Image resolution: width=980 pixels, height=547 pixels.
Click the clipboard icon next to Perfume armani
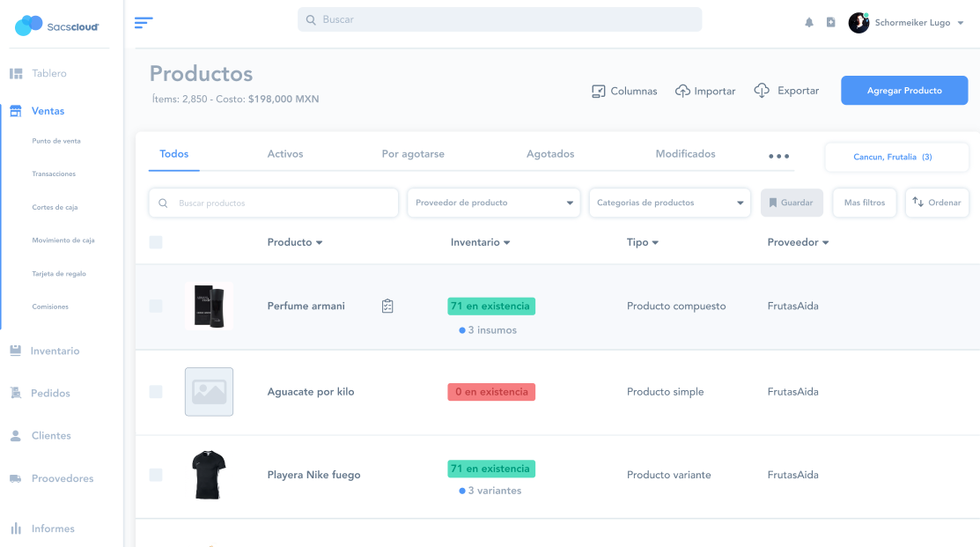(387, 306)
